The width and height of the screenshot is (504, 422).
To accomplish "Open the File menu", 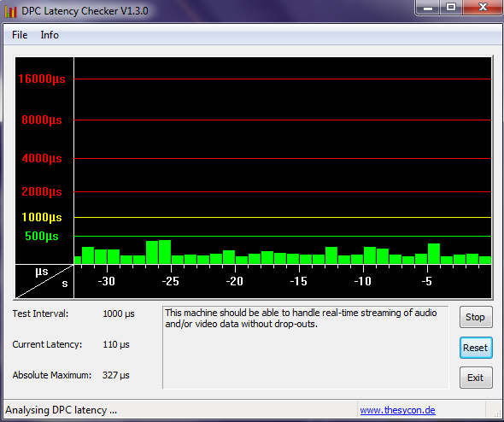I will pyautogui.click(x=20, y=35).
